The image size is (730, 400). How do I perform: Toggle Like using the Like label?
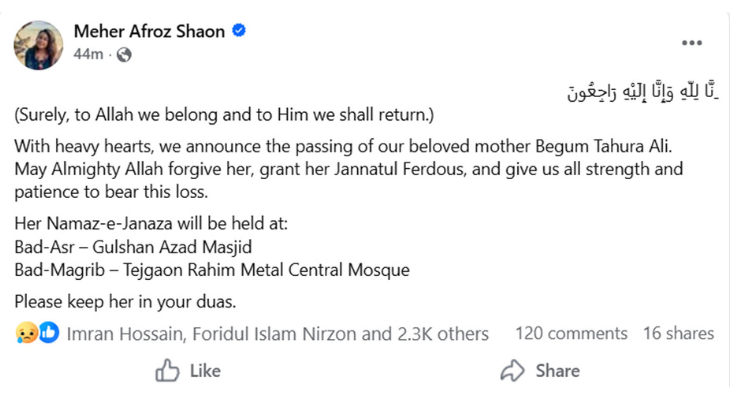tap(204, 371)
